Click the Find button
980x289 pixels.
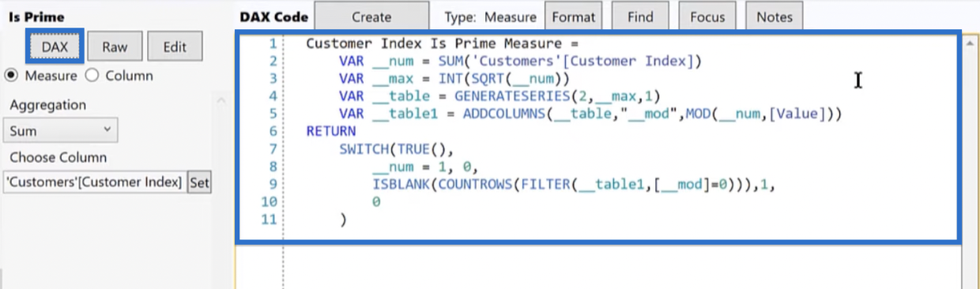coord(640,17)
